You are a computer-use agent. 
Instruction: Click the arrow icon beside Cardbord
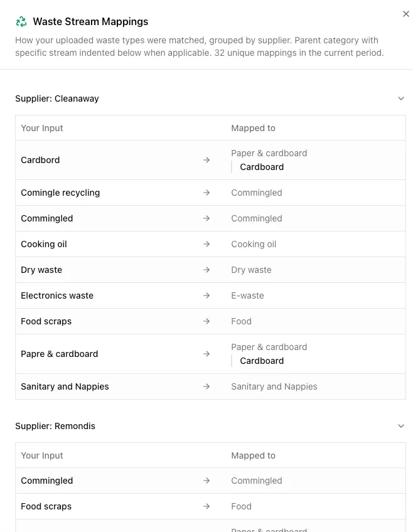[206, 160]
